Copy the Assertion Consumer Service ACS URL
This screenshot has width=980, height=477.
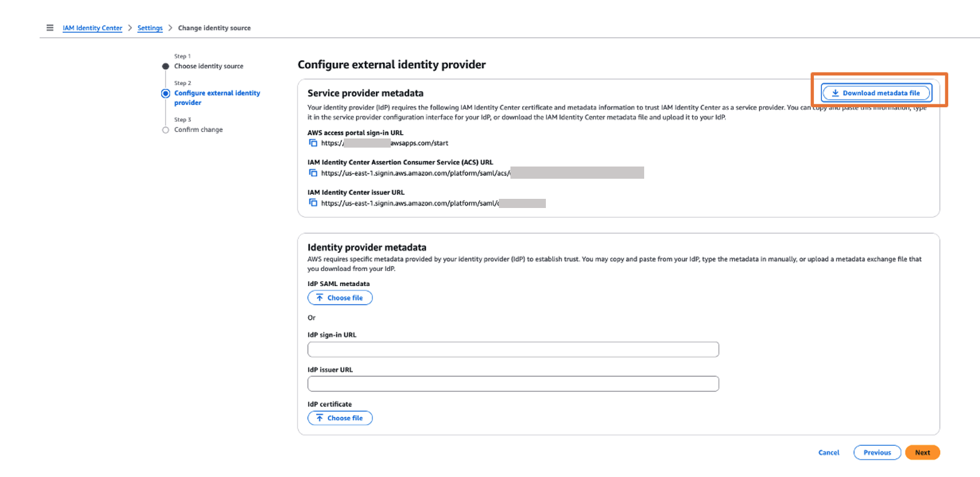pyautogui.click(x=313, y=173)
